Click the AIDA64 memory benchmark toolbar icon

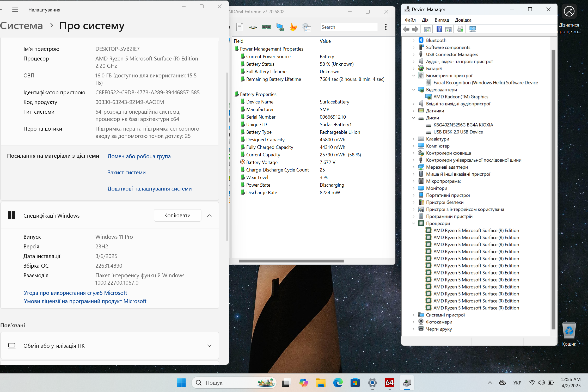coord(266,27)
